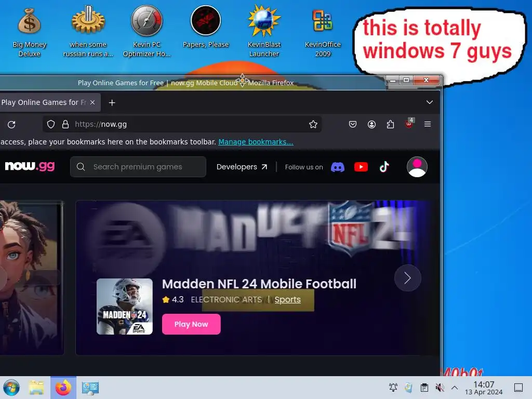Open the 'when some russian runs a...' gear icon
The image size is (532, 399).
pyautogui.click(x=88, y=32)
